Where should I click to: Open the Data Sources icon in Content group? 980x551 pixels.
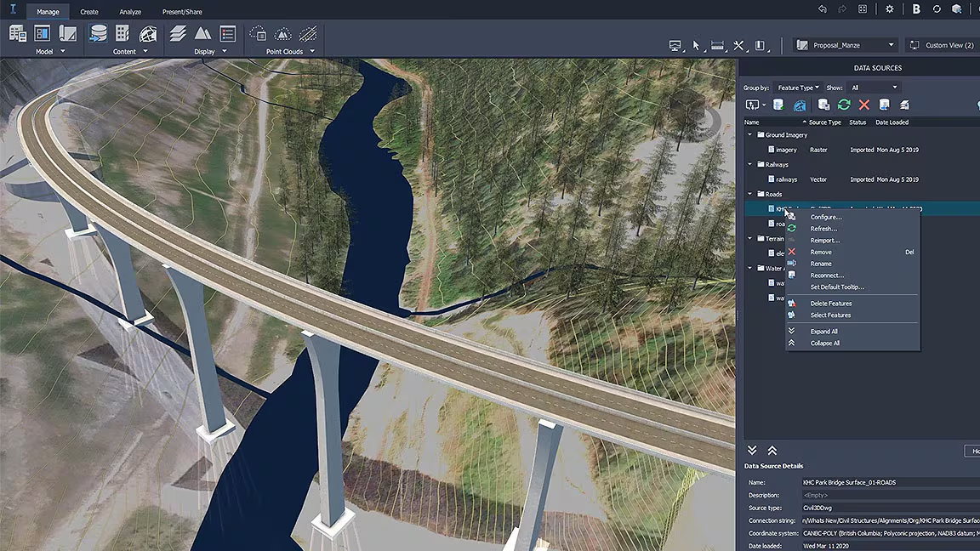point(98,34)
